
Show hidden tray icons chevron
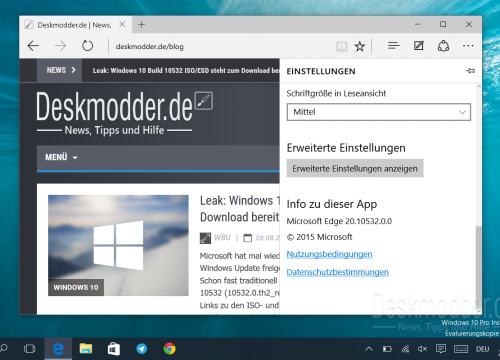[369, 349]
